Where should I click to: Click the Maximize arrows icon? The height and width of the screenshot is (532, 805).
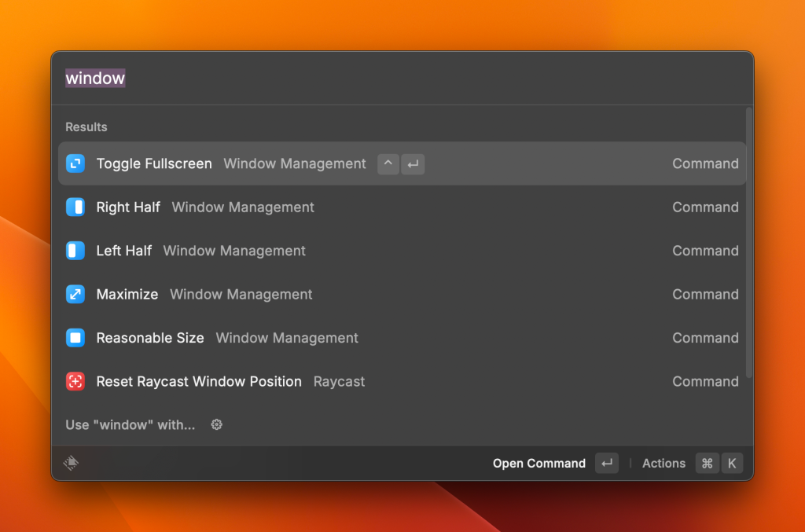point(75,295)
